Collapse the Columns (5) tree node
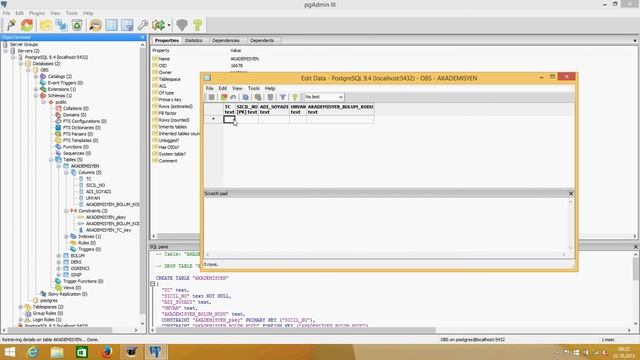Viewport: 640px width, 360px height. 66,172
